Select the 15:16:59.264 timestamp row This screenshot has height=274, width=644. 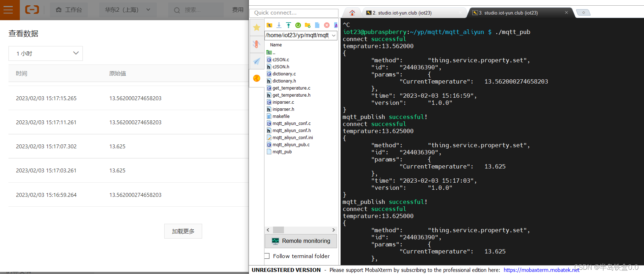129,195
